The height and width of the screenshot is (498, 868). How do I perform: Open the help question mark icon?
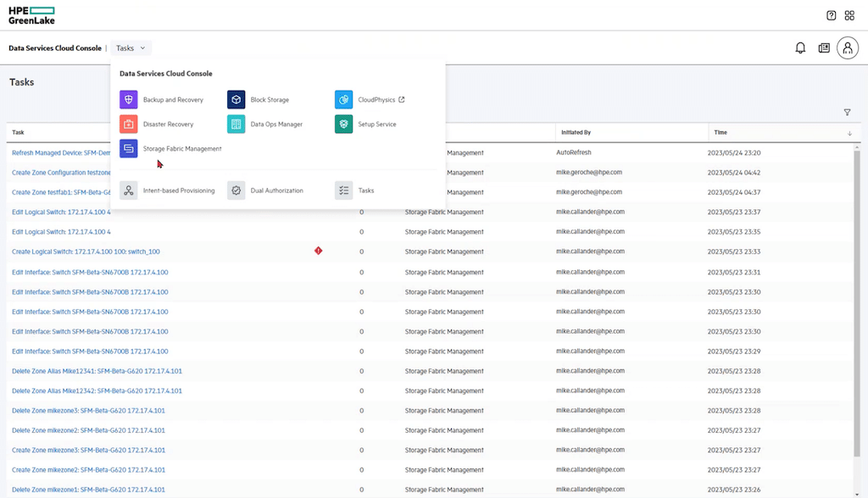(831, 15)
